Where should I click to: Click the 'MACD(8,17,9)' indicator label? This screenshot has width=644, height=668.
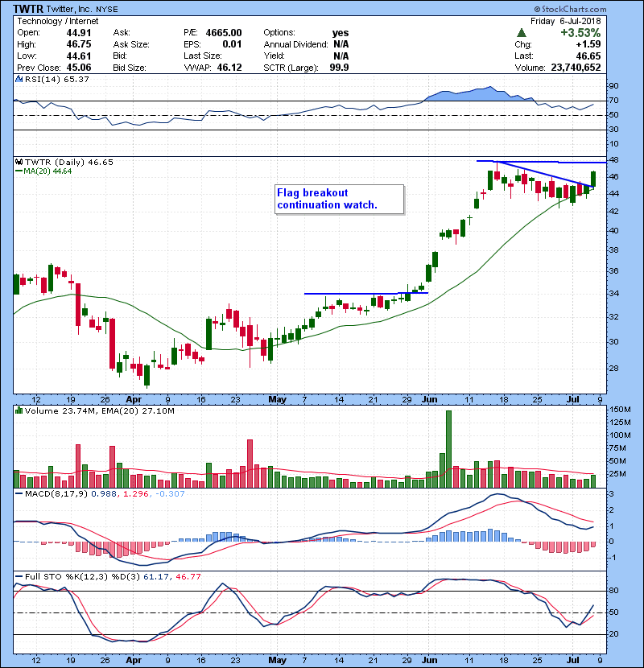click(x=57, y=494)
